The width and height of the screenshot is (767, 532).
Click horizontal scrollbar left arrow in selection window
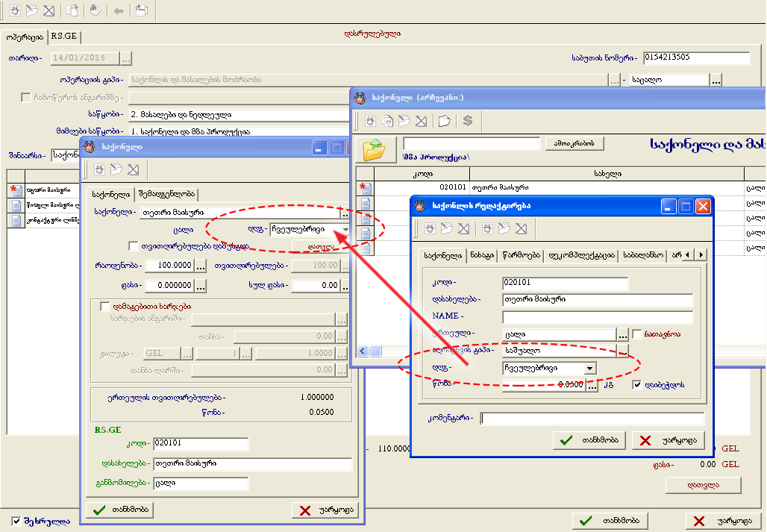tap(363, 351)
